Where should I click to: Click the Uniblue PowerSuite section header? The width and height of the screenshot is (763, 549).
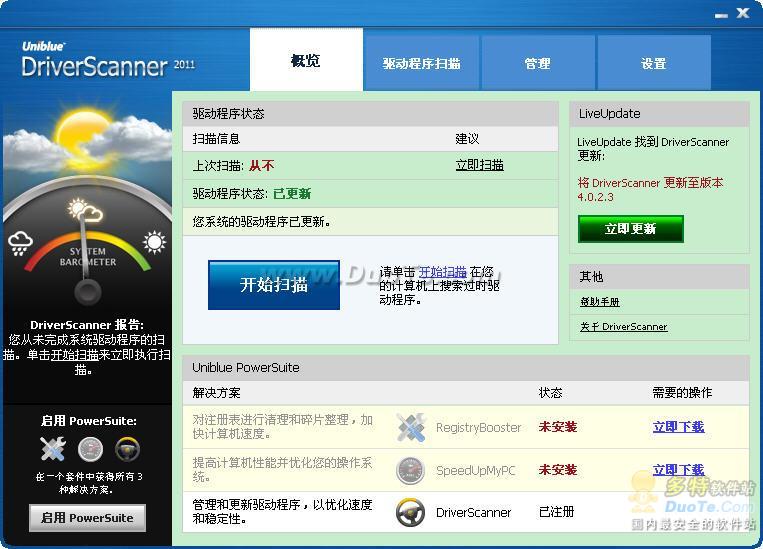(466, 368)
